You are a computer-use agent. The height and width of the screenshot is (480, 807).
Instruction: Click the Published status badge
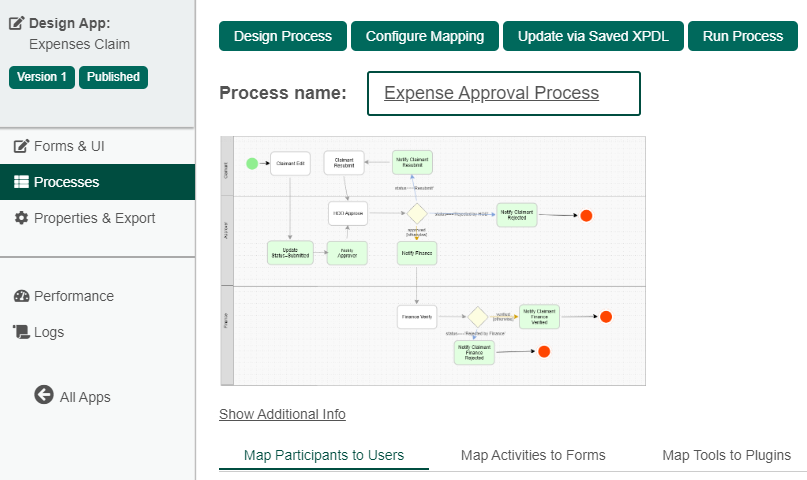[113, 77]
